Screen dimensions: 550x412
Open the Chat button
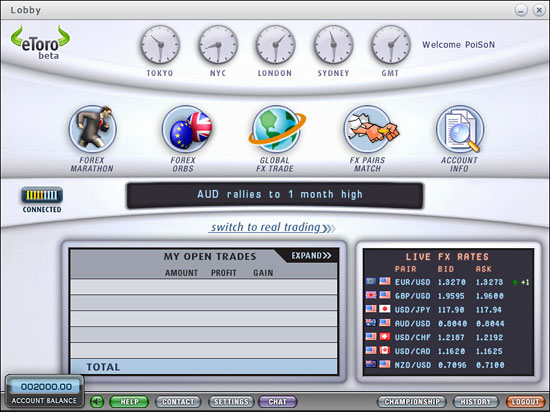pos(277,401)
